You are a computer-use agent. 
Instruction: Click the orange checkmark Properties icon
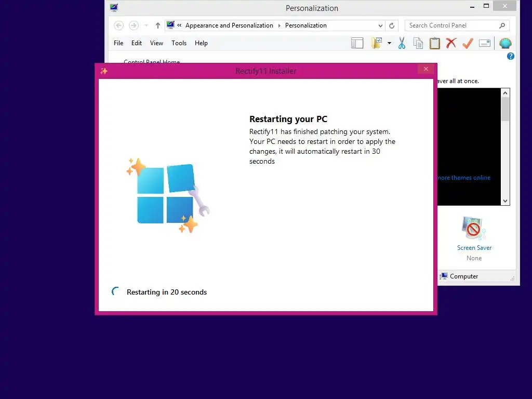468,43
